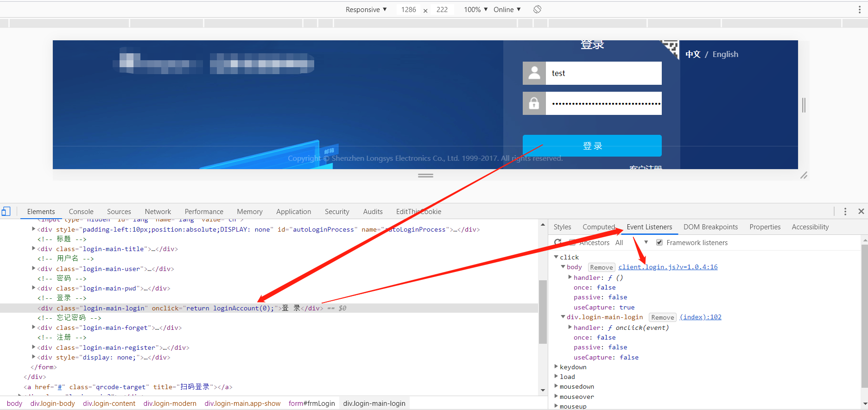Screen dimensions: 868x410
Task: Open the Memory tab
Action: [x=250, y=211]
